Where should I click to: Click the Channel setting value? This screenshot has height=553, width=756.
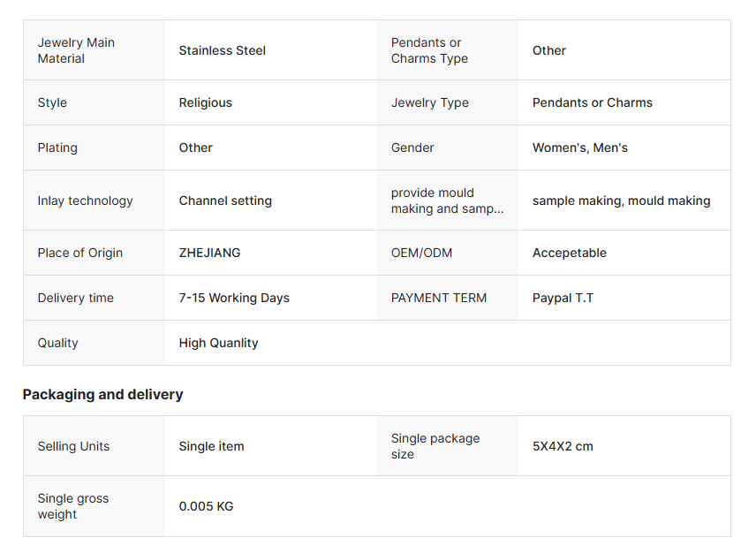(225, 201)
